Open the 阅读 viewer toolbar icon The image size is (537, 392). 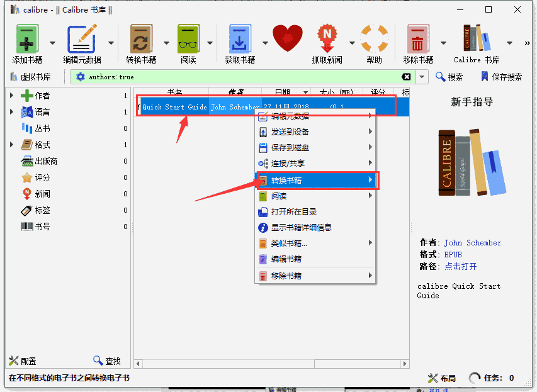tap(188, 38)
